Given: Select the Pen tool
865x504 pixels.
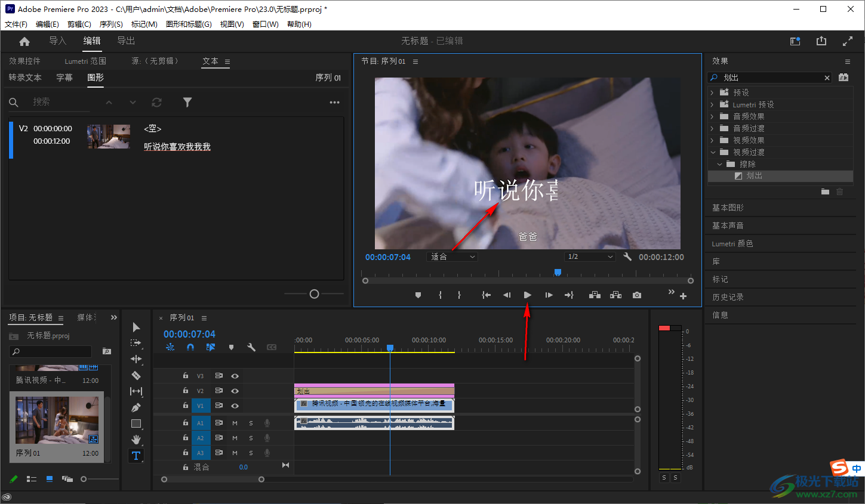Looking at the screenshot, I should (x=136, y=407).
